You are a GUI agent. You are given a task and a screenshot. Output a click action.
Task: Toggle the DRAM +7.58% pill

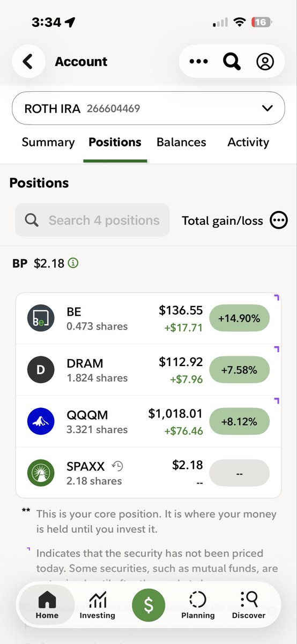[x=239, y=370]
